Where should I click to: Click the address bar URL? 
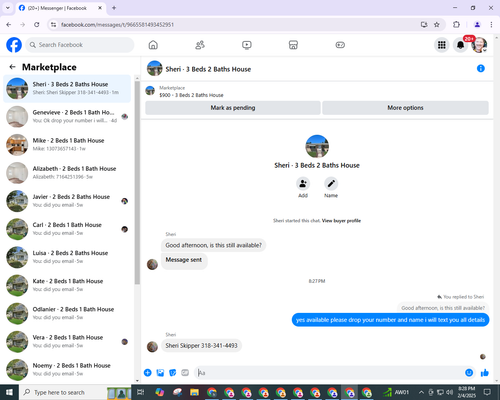tap(117, 25)
